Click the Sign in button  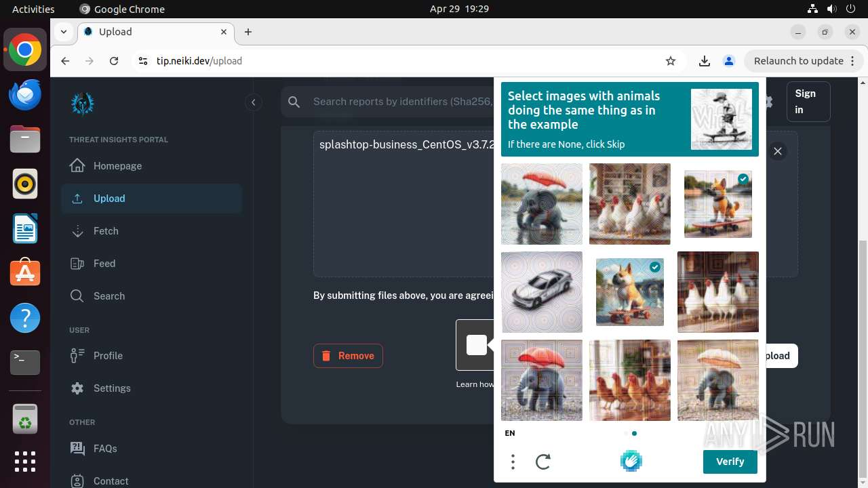tap(808, 102)
